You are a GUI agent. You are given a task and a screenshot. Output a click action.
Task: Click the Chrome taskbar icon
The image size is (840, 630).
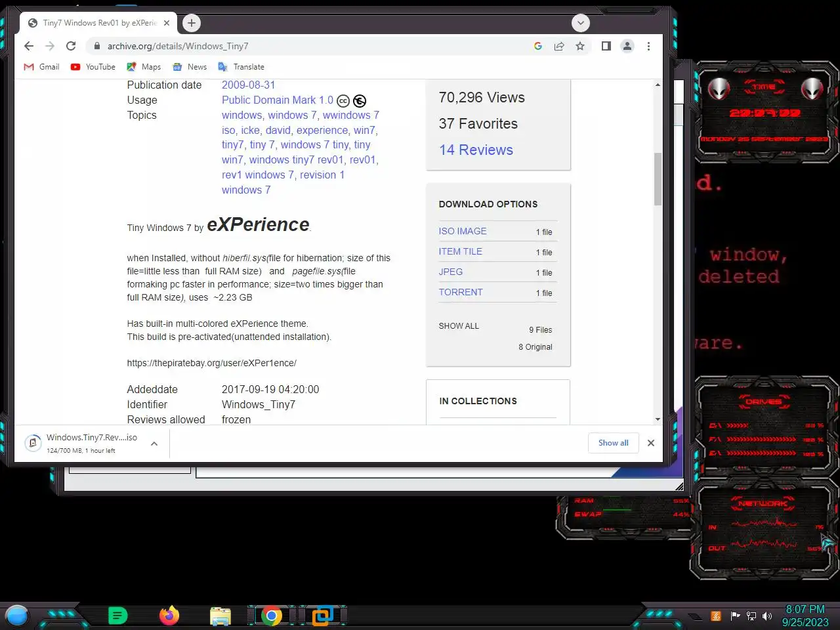point(272,616)
